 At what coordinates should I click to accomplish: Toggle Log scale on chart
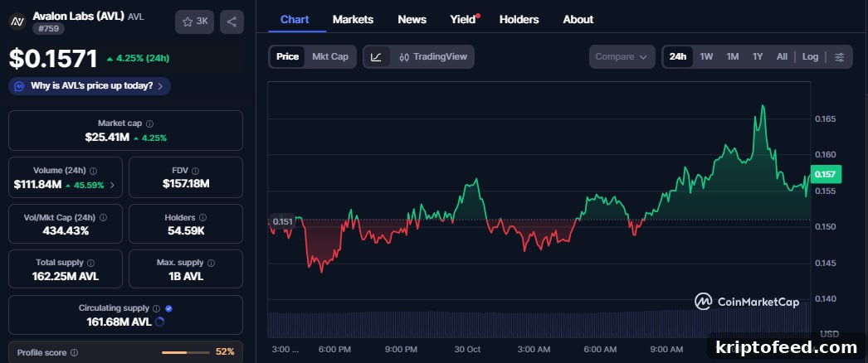(810, 57)
